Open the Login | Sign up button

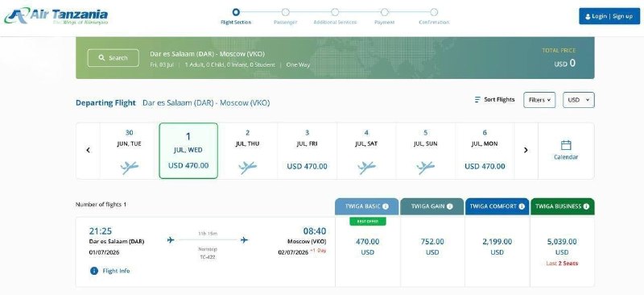pyautogui.click(x=609, y=16)
